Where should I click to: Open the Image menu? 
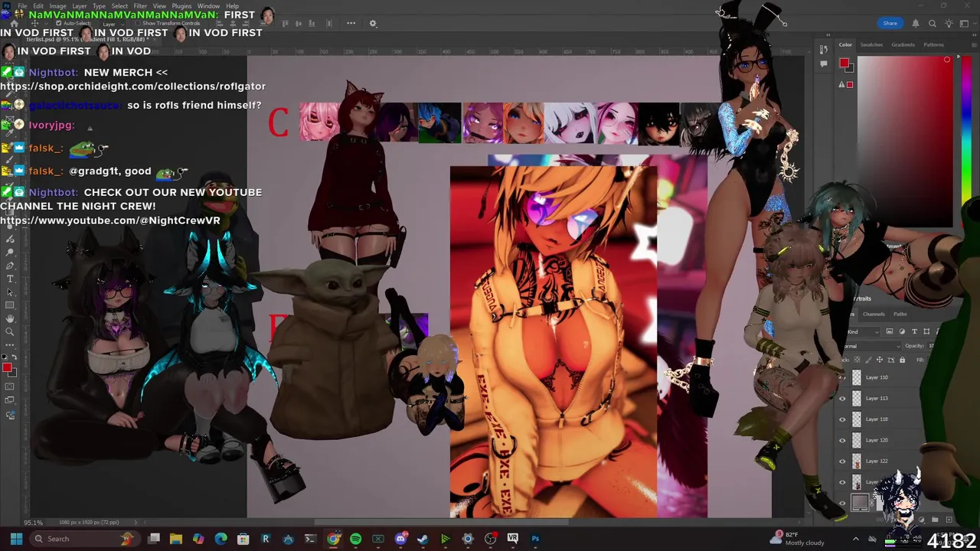57,6
